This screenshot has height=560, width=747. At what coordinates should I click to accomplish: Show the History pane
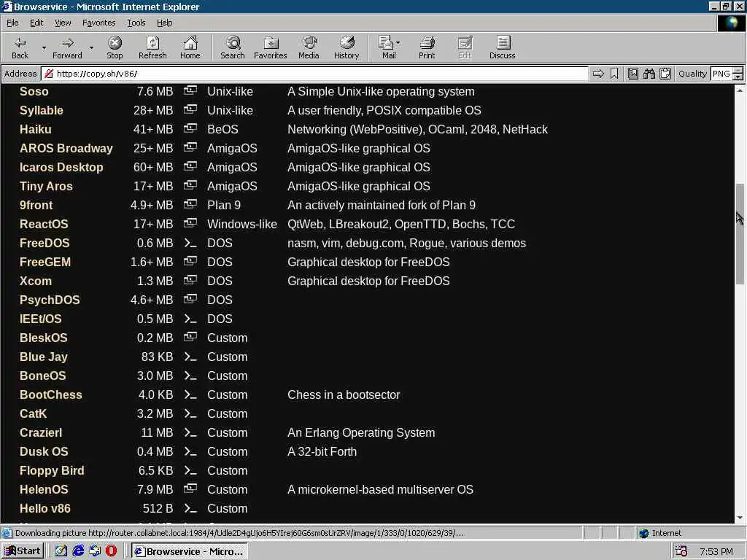click(x=347, y=47)
